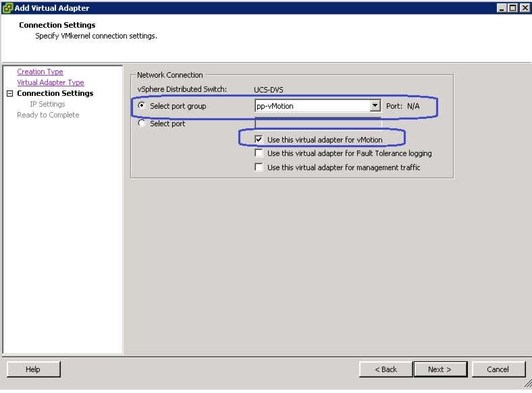Screen dimensions: 532x393
Task: Collapse the Connection Settings tree node
Action: click(x=10, y=93)
